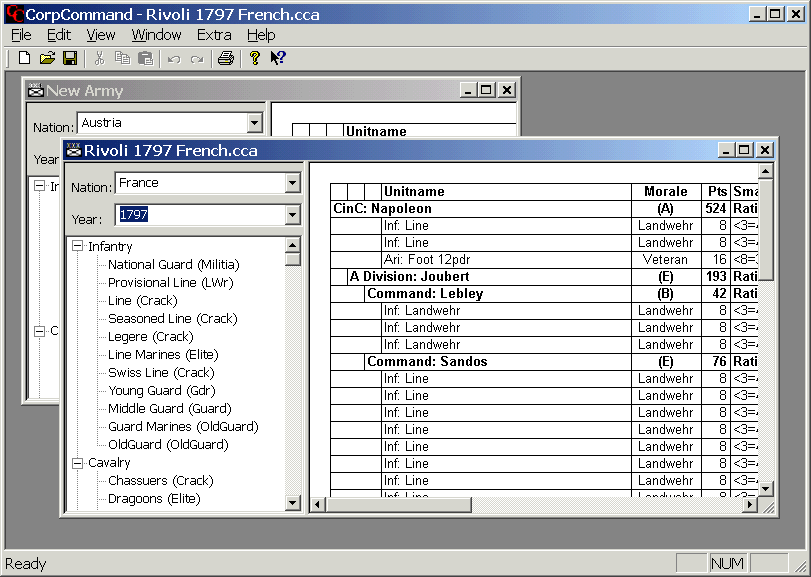Click the Save floppy disk icon
Viewport: 811px width, 577px height.
(70, 59)
